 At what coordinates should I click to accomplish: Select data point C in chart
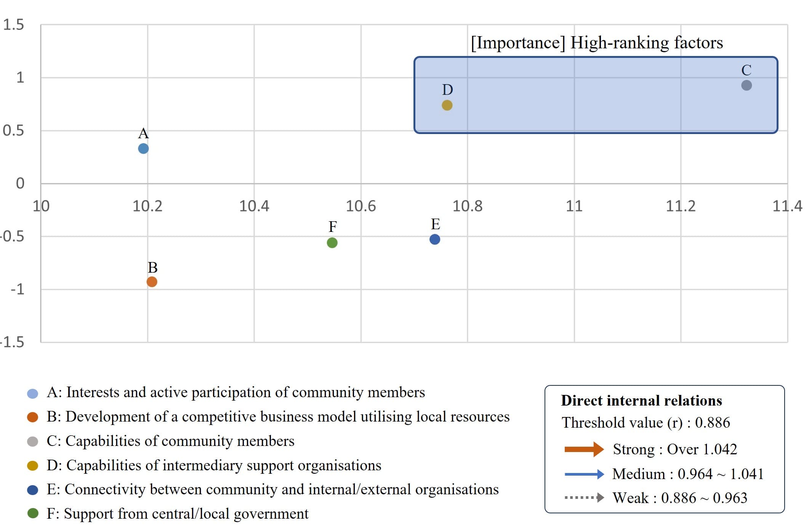pos(746,85)
